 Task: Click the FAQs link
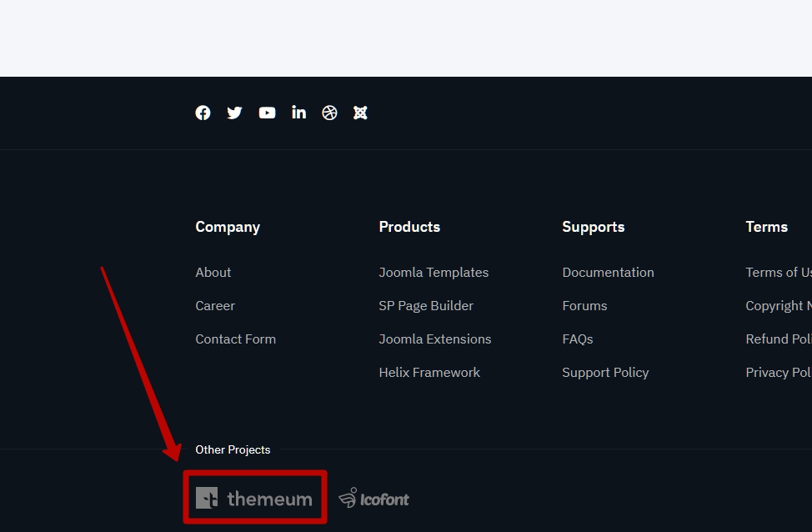[578, 339]
